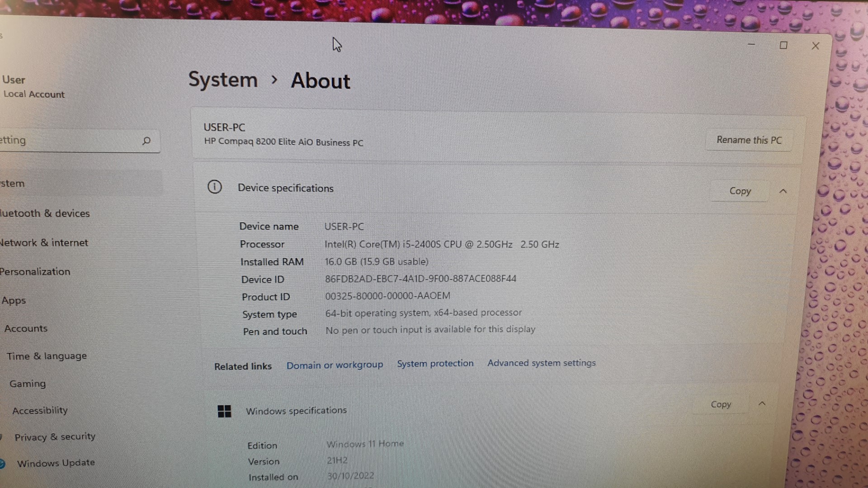Open Advanced system settings link
The image size is (868, 488).
pyautogui.click(x=542, y=363)
